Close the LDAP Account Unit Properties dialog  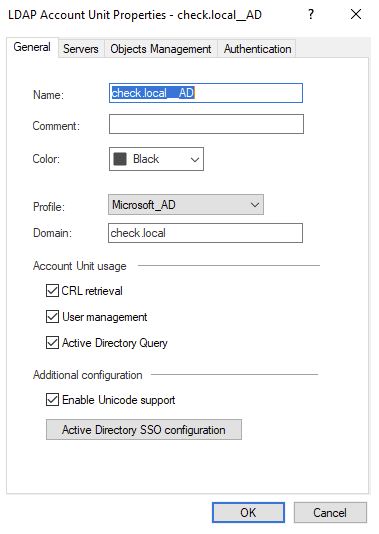356,14
